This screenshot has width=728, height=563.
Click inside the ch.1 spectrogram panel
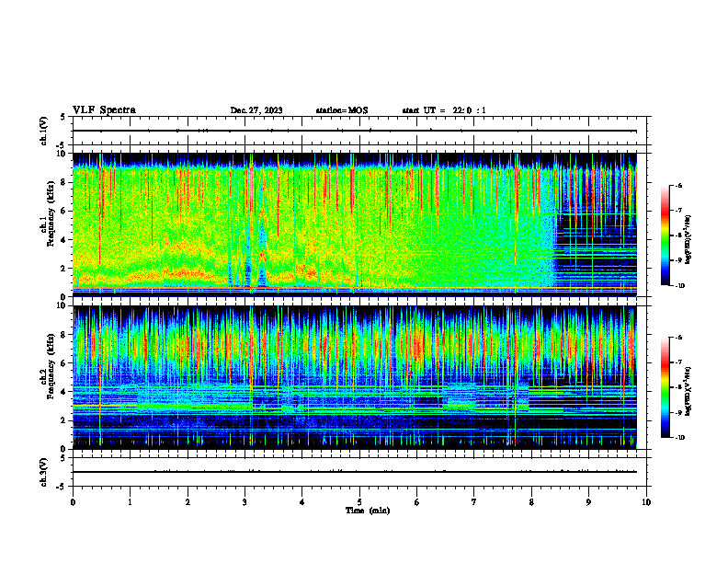pyautogui.click(x=355, y=224)
